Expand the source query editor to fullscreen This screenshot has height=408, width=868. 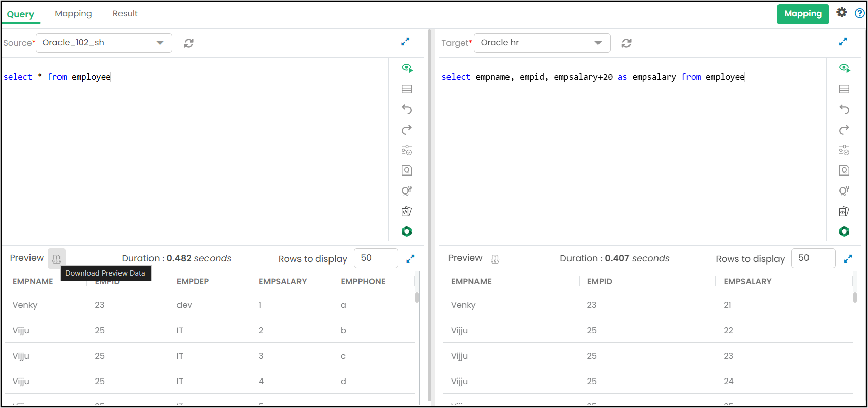click(x=405, y=42)
